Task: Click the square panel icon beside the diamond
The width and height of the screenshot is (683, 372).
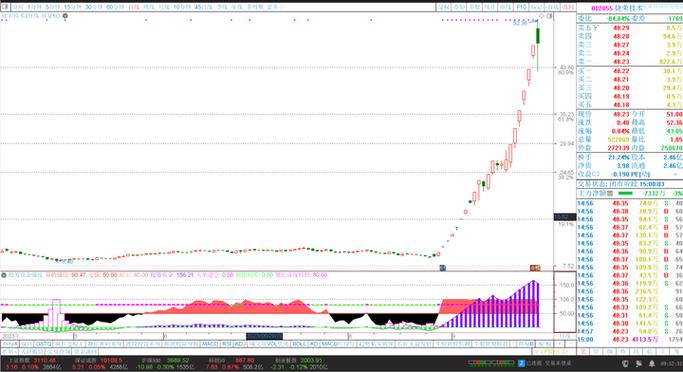Action: click(x=549, y=16)
